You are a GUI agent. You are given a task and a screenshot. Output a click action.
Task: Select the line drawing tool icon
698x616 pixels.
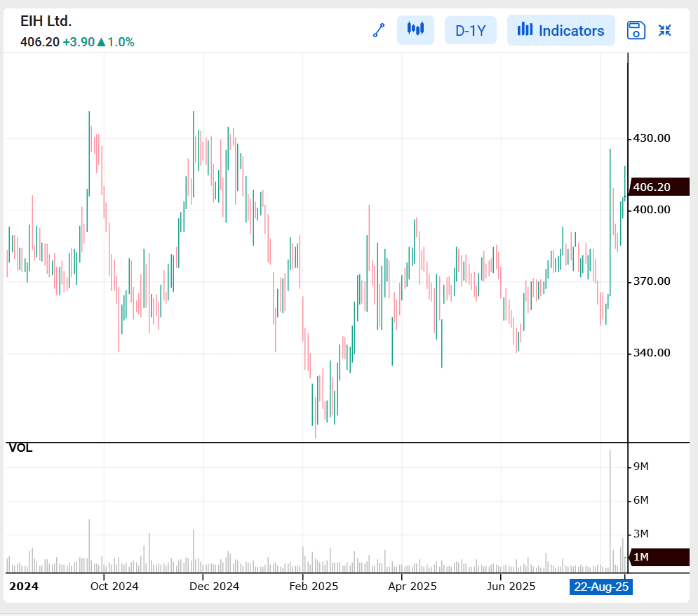379,30
